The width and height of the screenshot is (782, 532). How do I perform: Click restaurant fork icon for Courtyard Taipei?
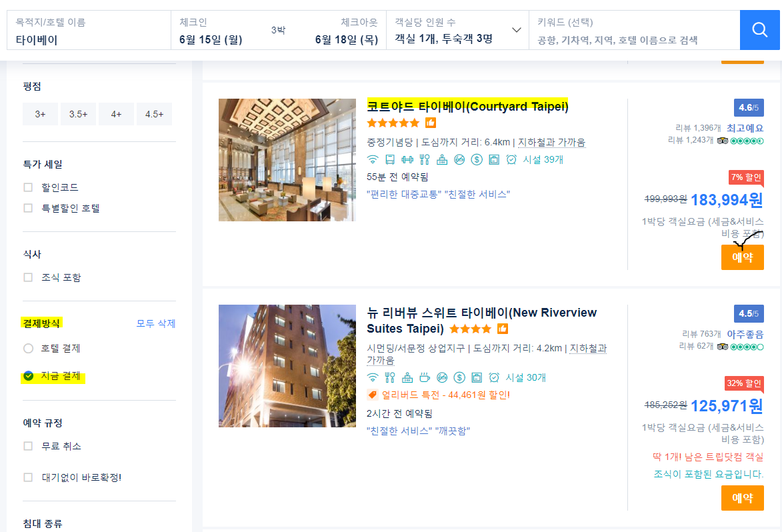[425, 159]
